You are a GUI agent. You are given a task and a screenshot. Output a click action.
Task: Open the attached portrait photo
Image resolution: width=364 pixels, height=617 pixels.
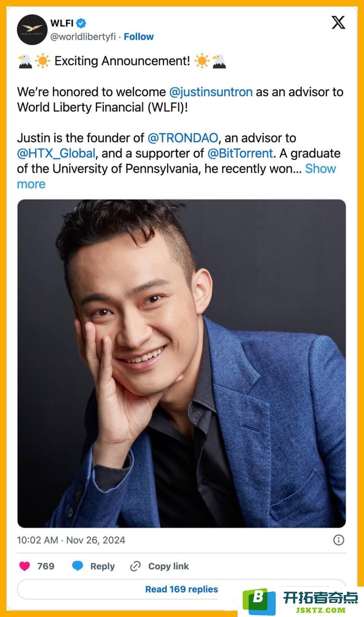click(x=181, y=363)
